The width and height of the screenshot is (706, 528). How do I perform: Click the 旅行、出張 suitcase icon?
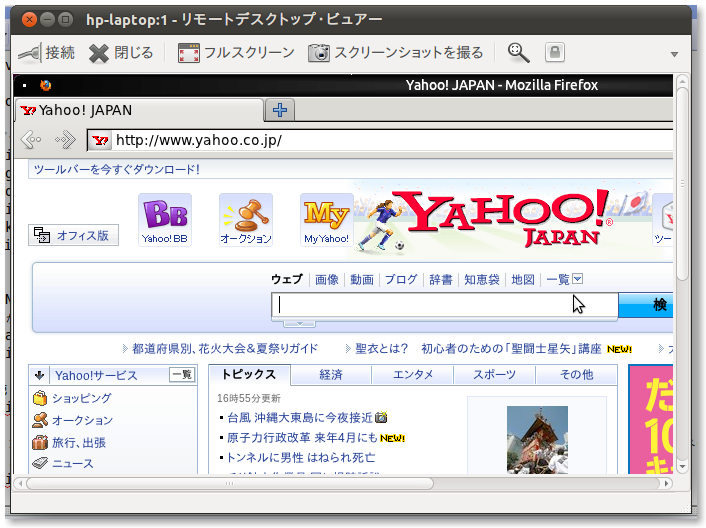tap(40, 442)
